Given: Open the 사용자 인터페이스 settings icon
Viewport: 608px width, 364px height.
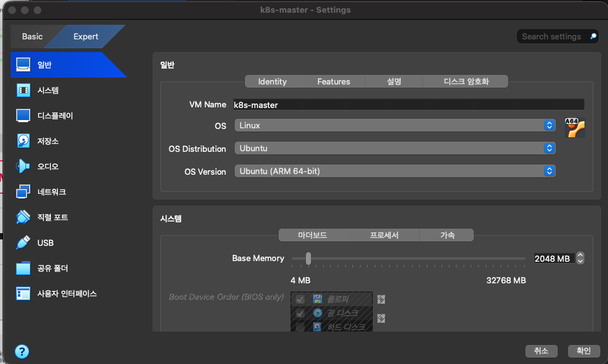Looking at the screenshot, I should tap(24, 293).
